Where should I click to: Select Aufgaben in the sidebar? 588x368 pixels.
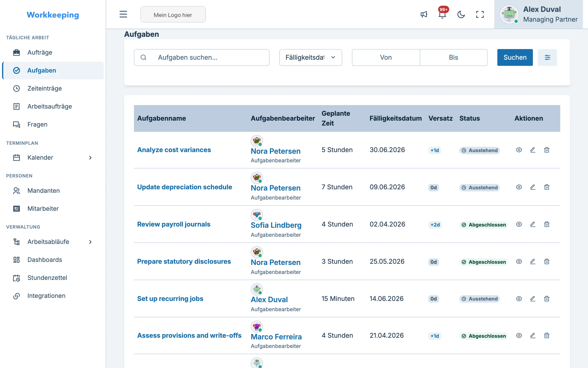click(x=53, y=70)
